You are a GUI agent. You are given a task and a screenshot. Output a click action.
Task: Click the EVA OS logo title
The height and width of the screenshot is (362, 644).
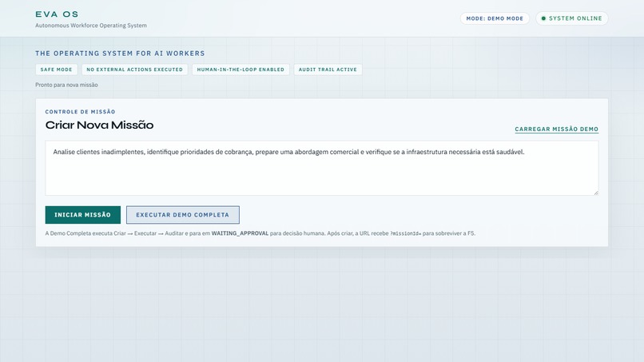57,14
